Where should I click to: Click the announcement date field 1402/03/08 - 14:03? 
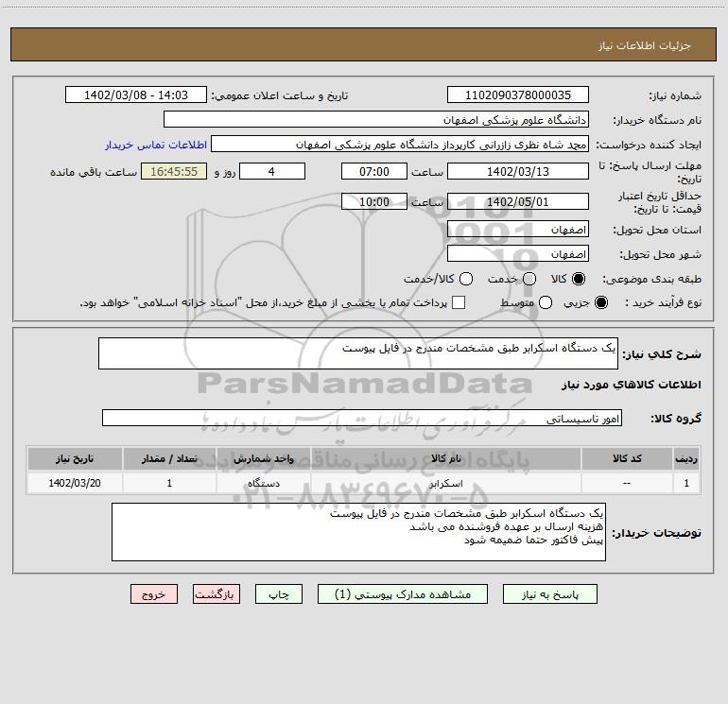pos(136,95)
